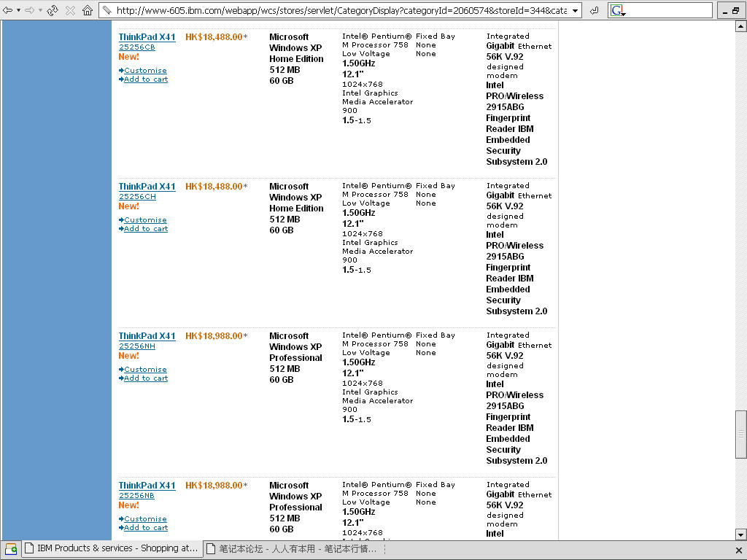This screenshot has height=560, width=747.
Task: Open the 25256CH part number link
Action: (137, 197)
